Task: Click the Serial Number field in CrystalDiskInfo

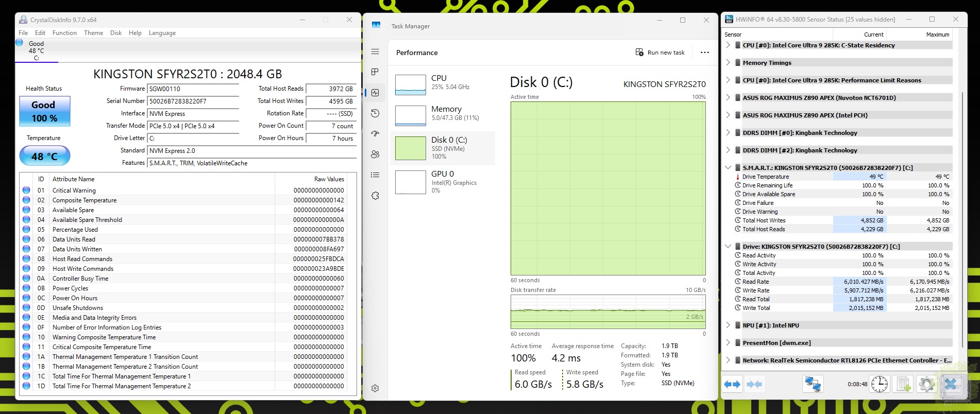Action: [193, 101]
